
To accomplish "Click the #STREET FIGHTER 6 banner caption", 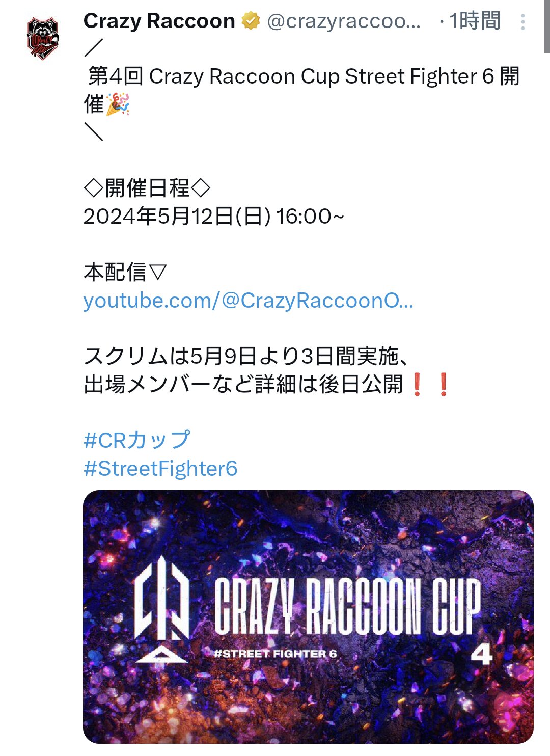I will (276, 654).
